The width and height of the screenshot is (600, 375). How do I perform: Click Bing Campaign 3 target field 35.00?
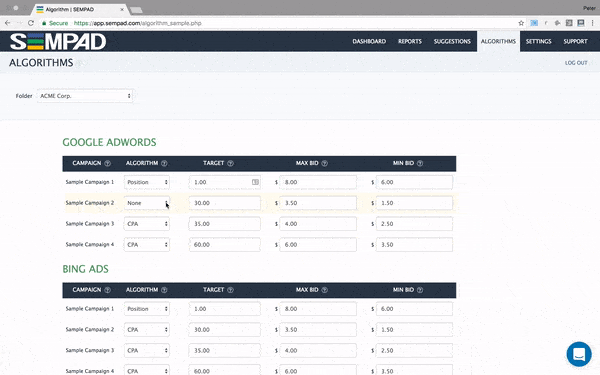pos(225,351)
